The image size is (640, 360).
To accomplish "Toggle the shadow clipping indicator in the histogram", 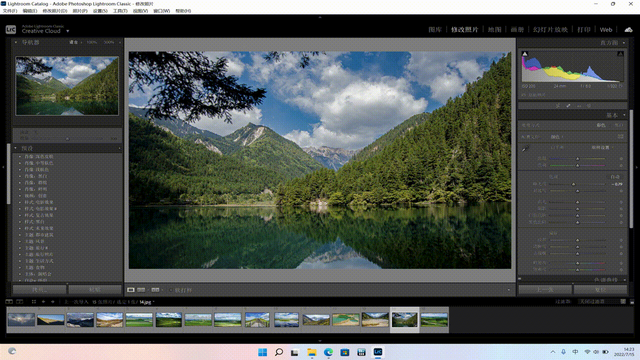I will pos(525,54).
